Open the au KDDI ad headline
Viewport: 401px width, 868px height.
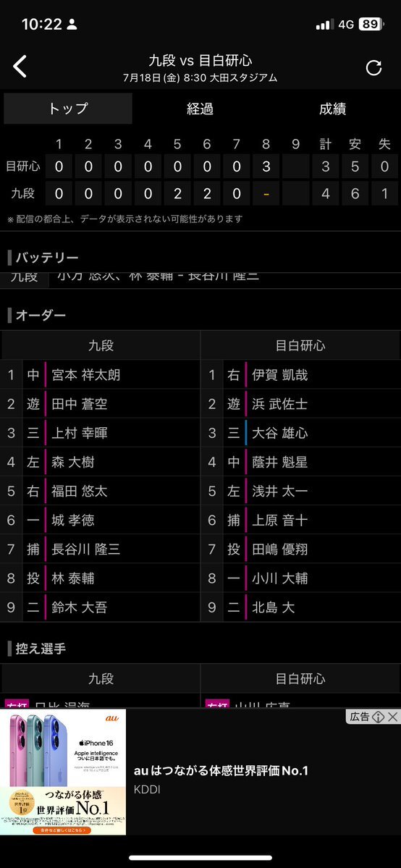[221, 770]
